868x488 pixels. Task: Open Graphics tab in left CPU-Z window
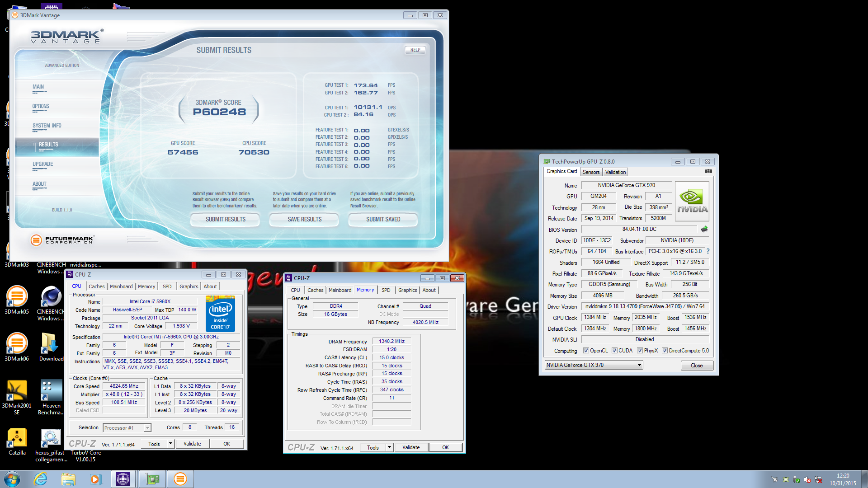point(189,286)
